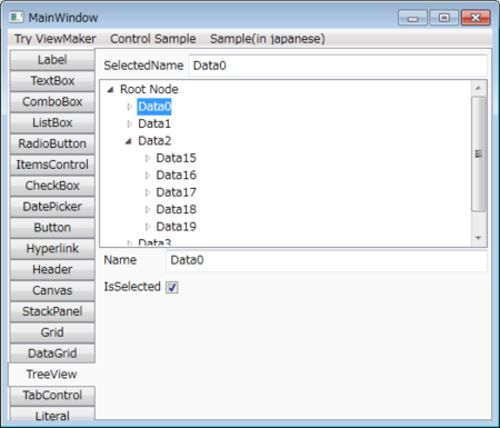Select the Data17 tree item
The image size is (500, 428).
[176, 193]
